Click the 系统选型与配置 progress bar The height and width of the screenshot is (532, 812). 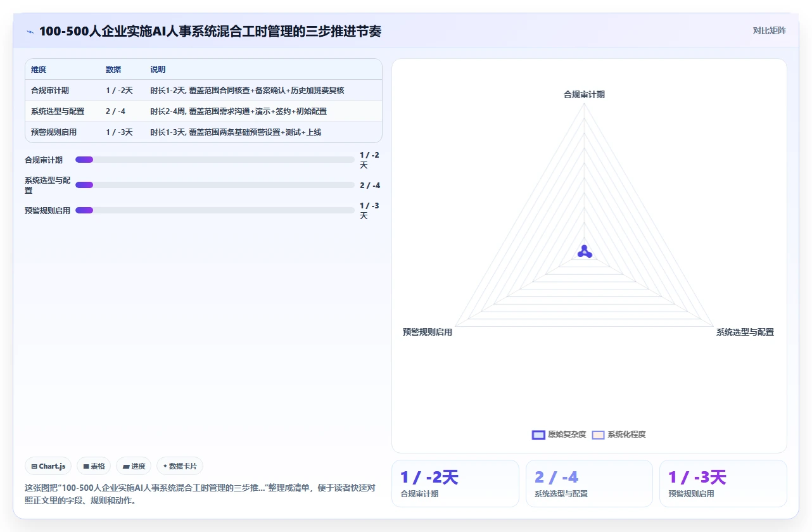pyautogui.click(x=215, y=185)
